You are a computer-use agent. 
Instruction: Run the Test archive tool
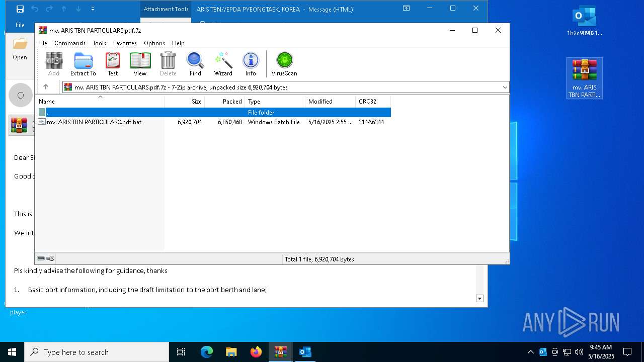pyautogui.click(x=113, y=64)
